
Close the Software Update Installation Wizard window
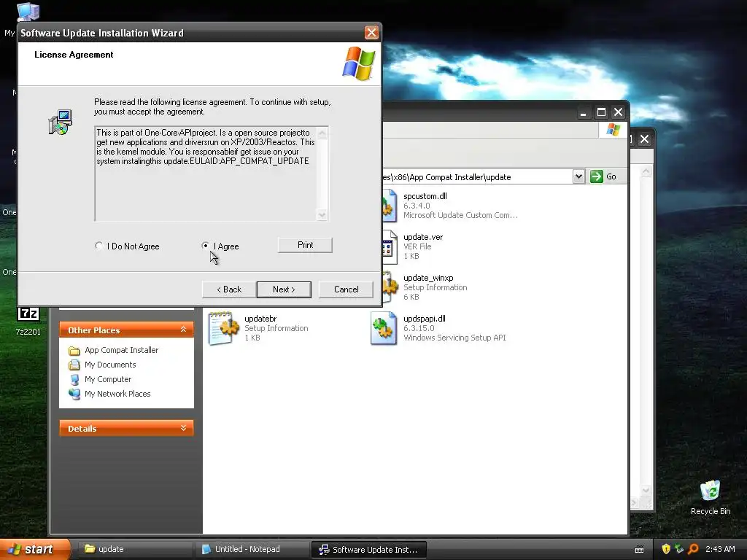click(371, 32)
